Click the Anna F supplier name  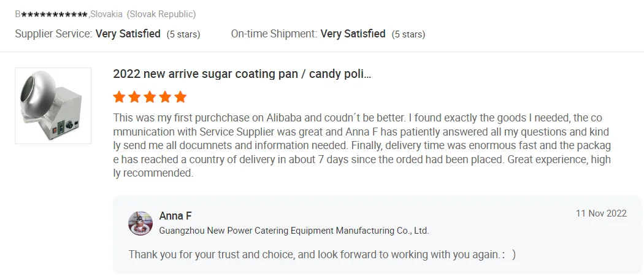175,215
